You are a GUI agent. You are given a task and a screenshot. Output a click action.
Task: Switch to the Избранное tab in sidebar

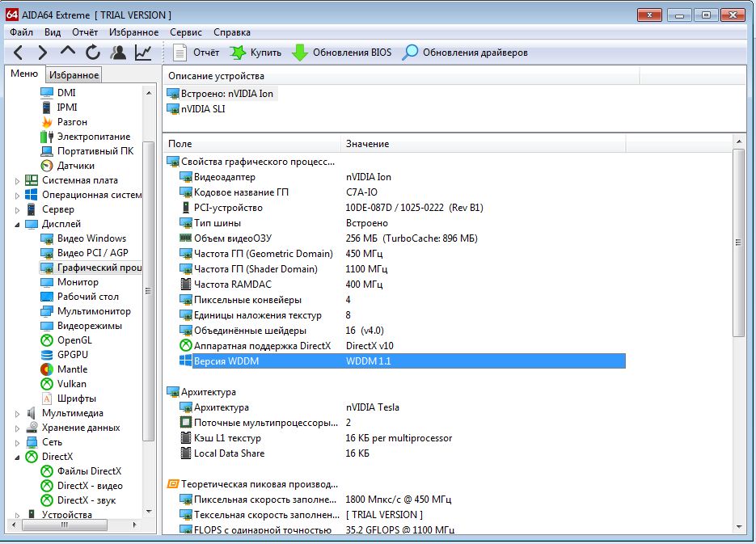coord(74,75)
